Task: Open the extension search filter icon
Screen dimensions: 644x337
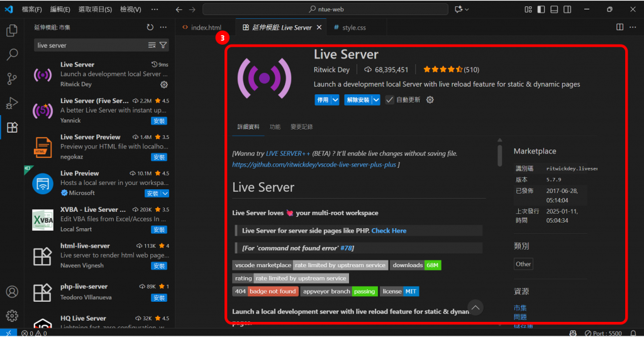Action: (x=163, y=45)
